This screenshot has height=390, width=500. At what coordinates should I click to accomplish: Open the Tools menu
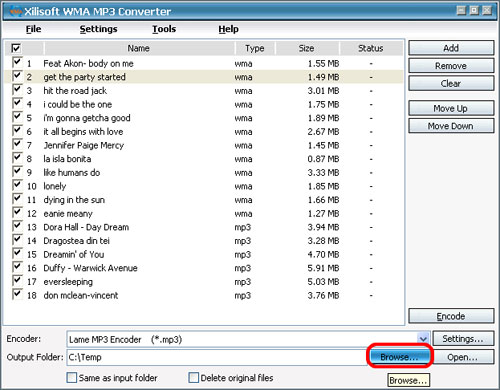[164, 29]
